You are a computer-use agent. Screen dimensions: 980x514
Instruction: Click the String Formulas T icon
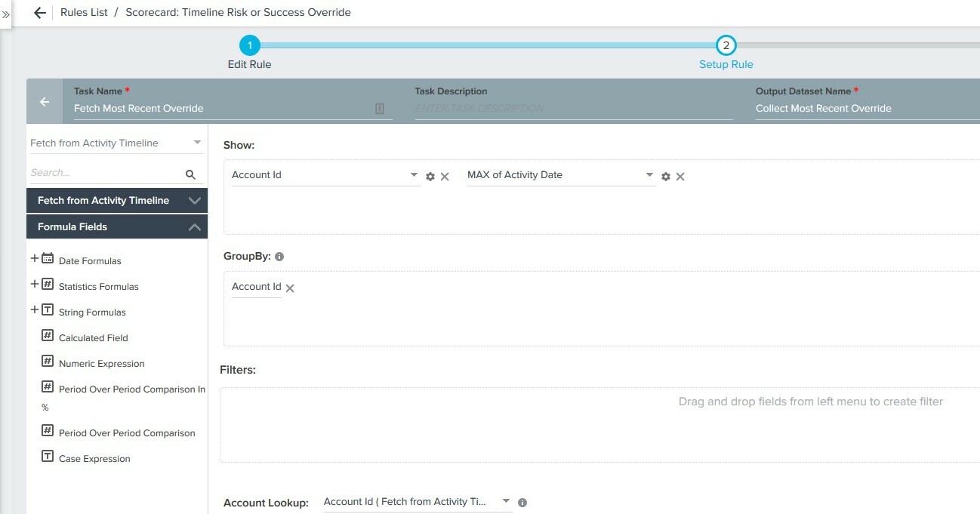point(48,309)
